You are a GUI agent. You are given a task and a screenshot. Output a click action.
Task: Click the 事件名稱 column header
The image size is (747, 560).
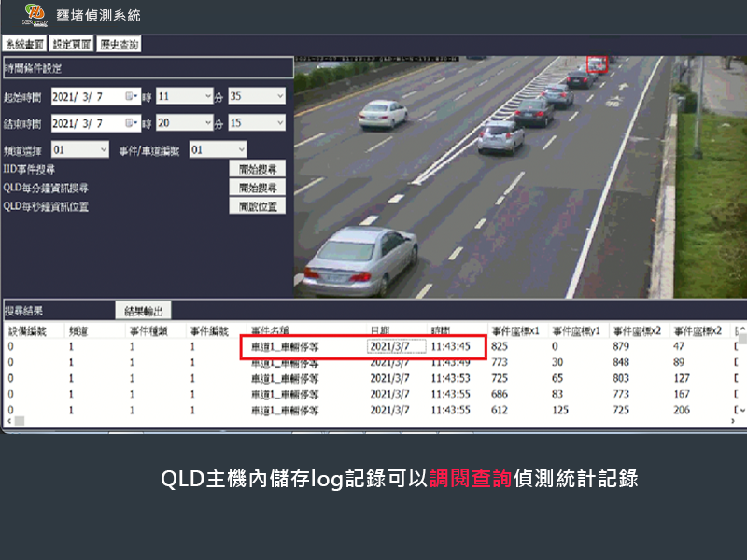(270, 330)
